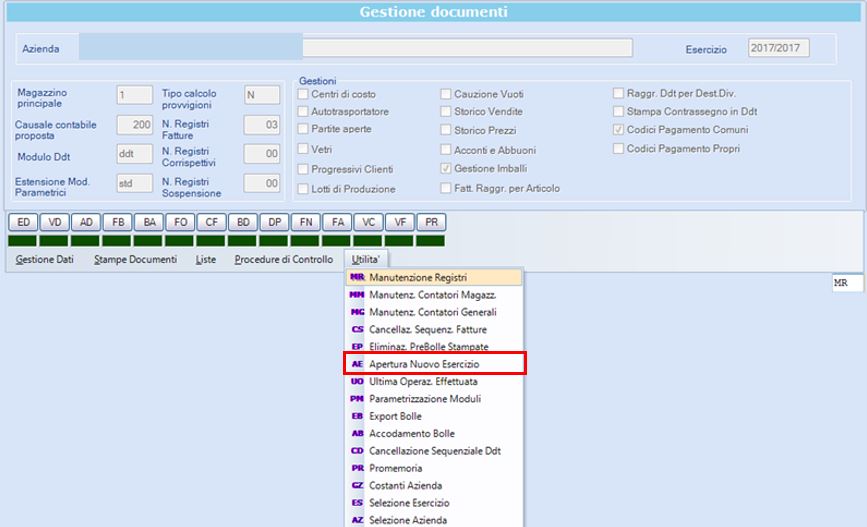Click the PR shortcut button in toolbar
Screen dimensions: 867x527
(431, 222)
